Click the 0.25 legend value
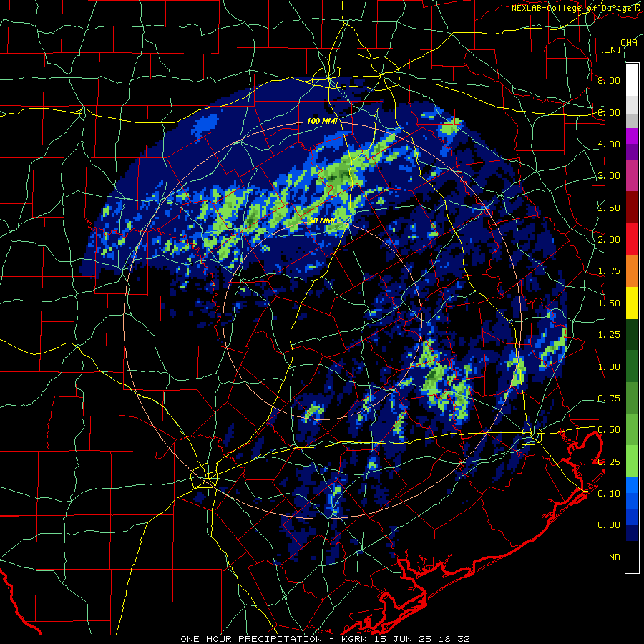The height and width of the screenshot is (644, 644). 609,462
